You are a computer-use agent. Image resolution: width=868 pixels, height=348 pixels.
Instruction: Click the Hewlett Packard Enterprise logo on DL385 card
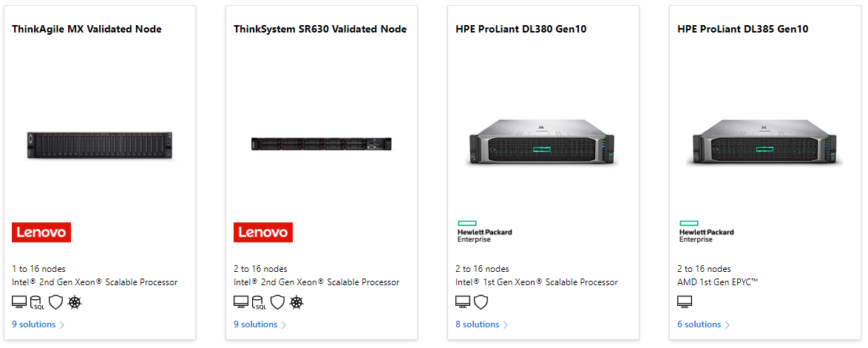pos(706,231)
